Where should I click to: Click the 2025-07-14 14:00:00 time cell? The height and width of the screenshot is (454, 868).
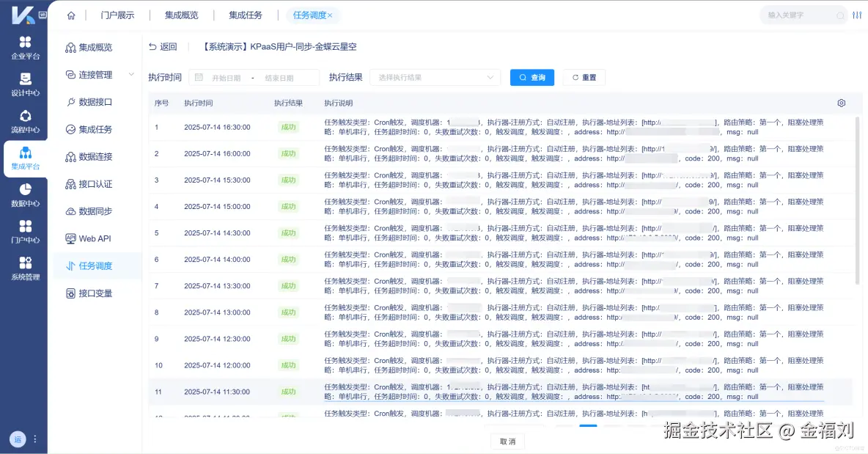click(x=217, y=260)
